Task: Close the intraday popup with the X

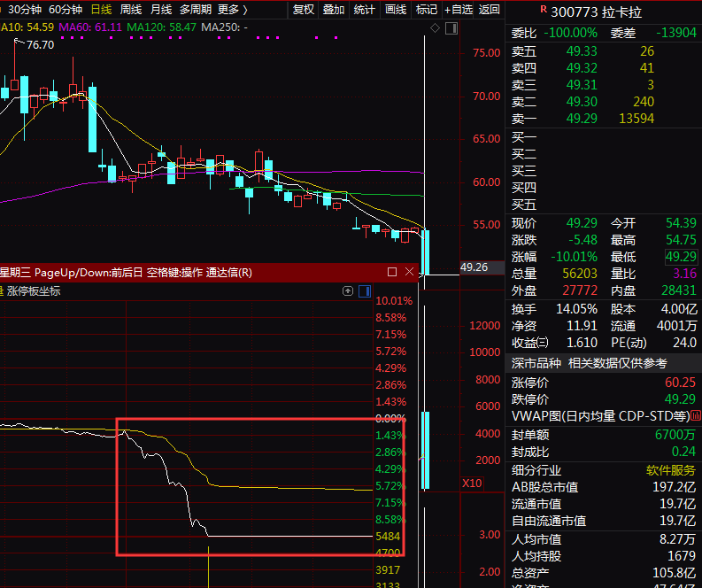Action: tap(409, 272)
